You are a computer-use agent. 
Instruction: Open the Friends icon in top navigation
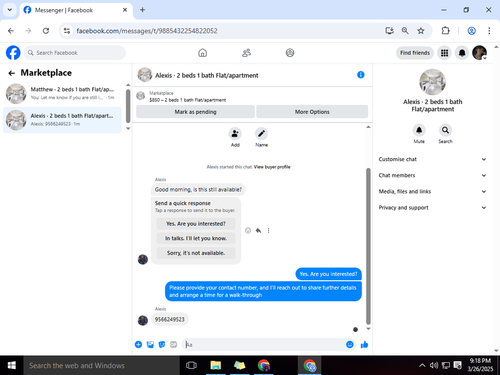click(246, 53)
